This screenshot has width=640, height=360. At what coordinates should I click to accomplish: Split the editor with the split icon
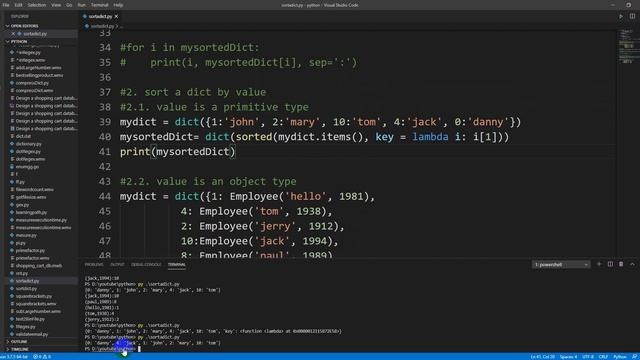point(632,16)
